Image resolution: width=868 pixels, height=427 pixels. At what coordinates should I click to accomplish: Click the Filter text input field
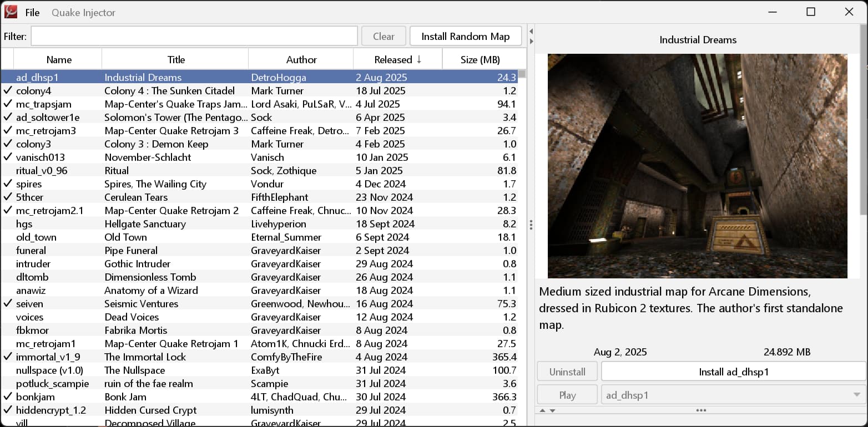click(194, 36)
